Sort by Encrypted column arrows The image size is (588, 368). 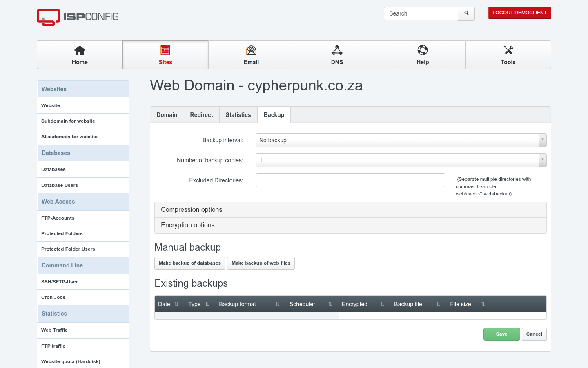pyautogui.click(x=382, y=304)
